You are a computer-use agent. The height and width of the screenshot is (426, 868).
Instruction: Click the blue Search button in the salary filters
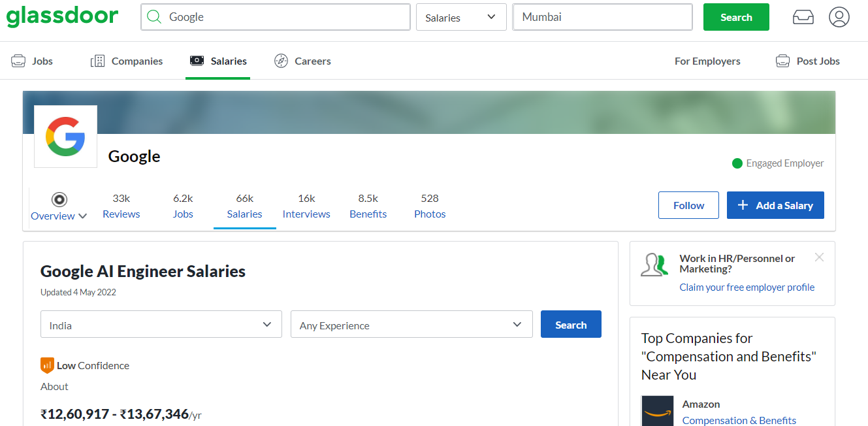571,324
